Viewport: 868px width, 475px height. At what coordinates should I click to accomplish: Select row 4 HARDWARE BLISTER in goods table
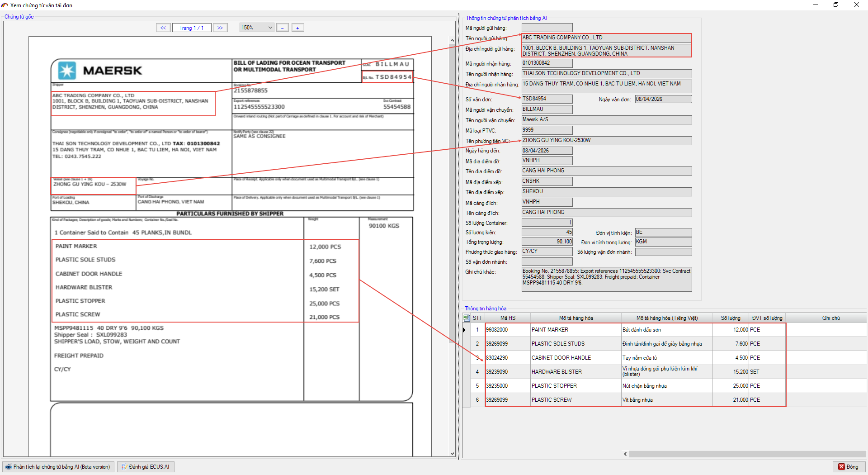pos(556,372)
